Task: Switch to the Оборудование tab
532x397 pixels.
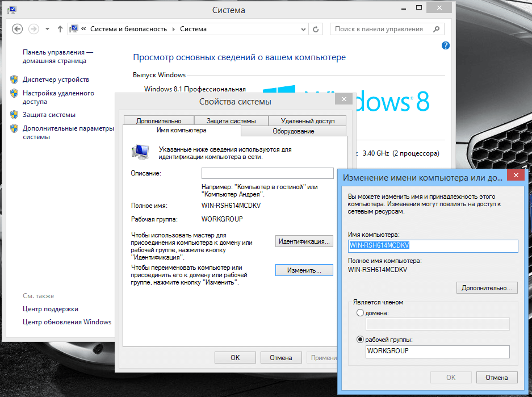Action: (294, 131)
